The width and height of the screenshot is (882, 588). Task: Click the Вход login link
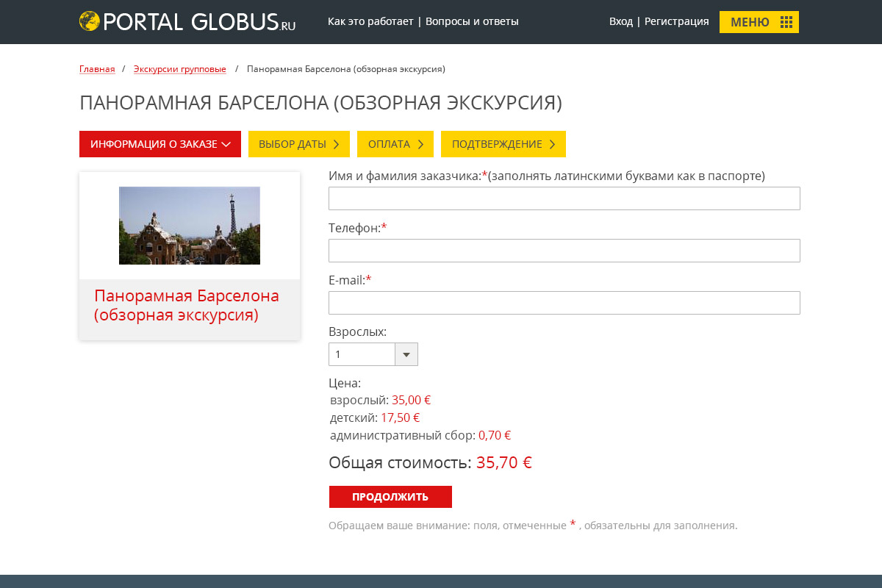[x=620, y=21]
